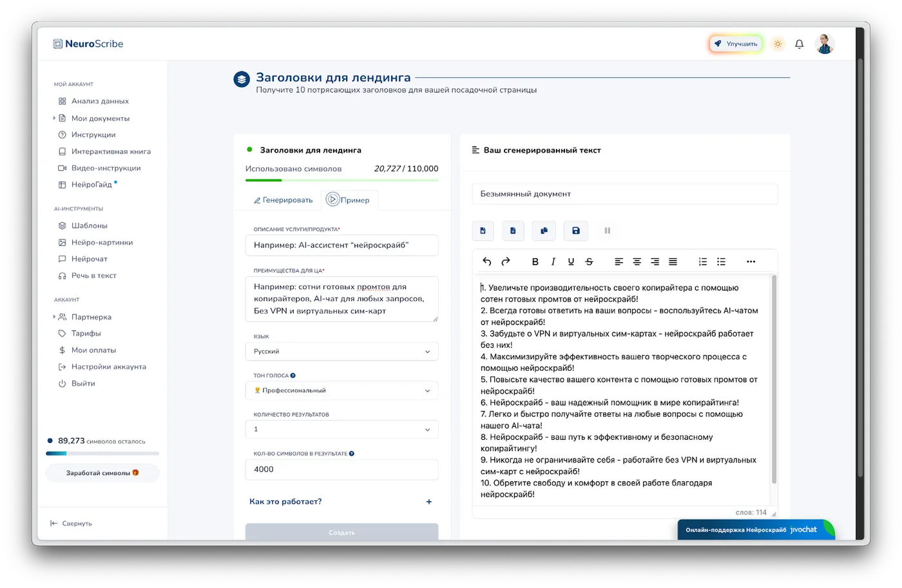Expand the Мои документы tree item
The width and height of the screenshot is (902, 588).
(x=54, y=119)
